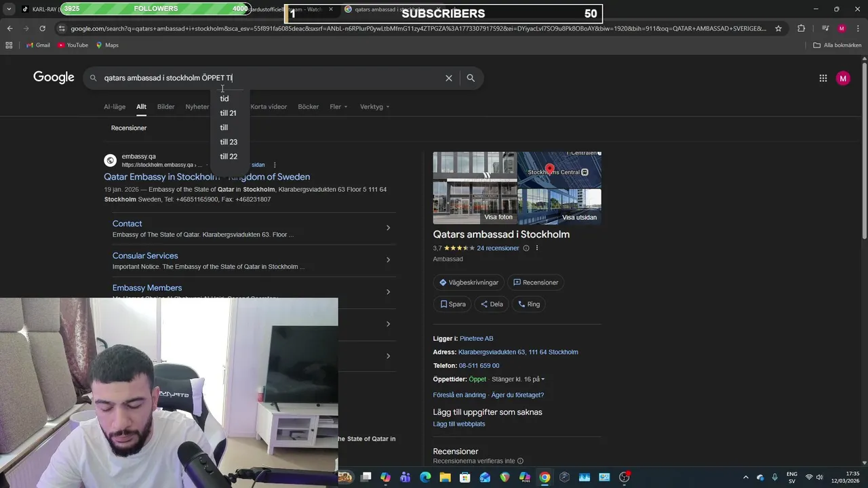Choose the 'till 23' autocomplete suggestion
Image resolution: width=868 pixels, height=488 pixels.
229,142
